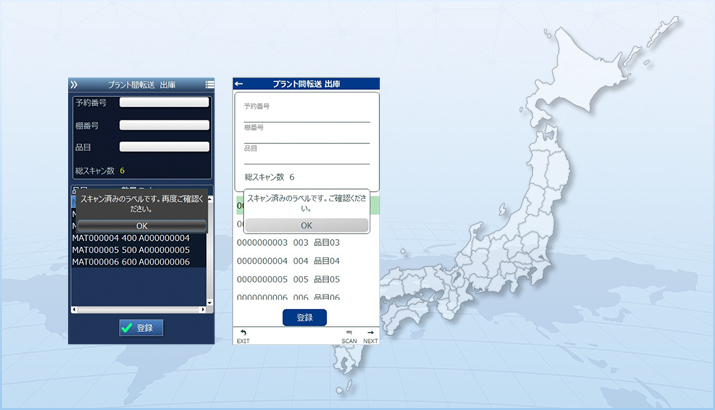Tap the EXIT icon in bottom bar
Viewport: 715px width, 410px height.
coord(242,336)
